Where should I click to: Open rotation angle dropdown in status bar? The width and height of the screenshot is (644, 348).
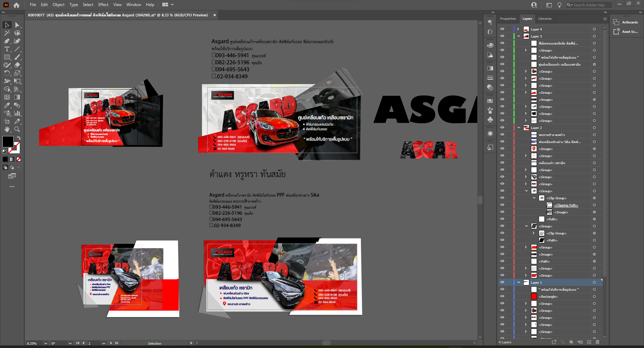click(x=70, y=343)
